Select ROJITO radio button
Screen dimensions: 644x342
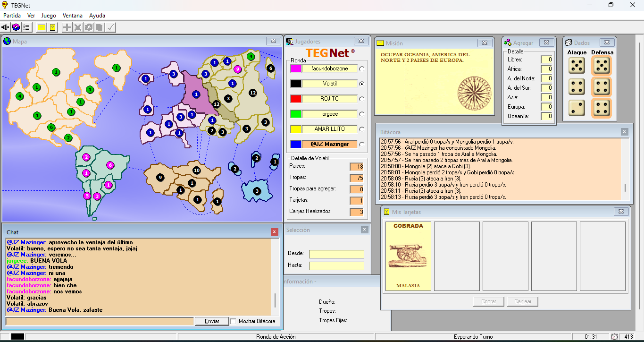362,99
